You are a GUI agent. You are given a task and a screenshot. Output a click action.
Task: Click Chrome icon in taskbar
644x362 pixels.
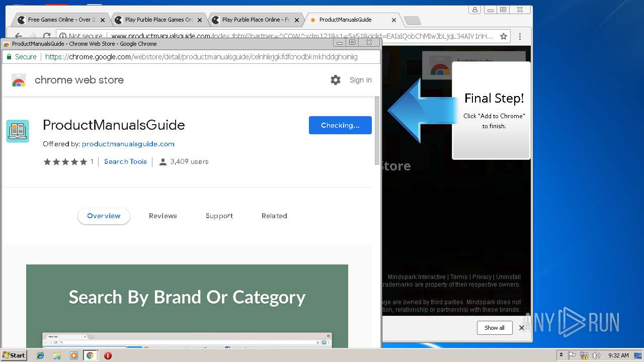[90, 355]
